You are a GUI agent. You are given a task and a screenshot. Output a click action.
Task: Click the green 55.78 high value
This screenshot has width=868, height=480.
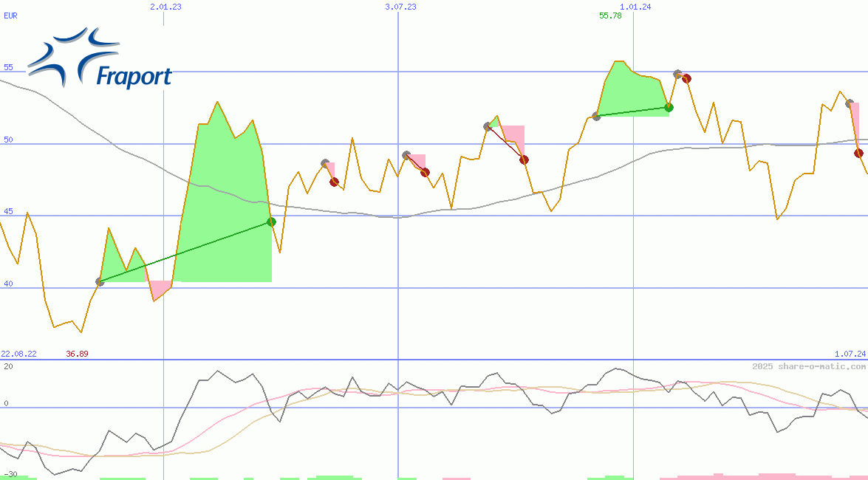tap(610, 16)
